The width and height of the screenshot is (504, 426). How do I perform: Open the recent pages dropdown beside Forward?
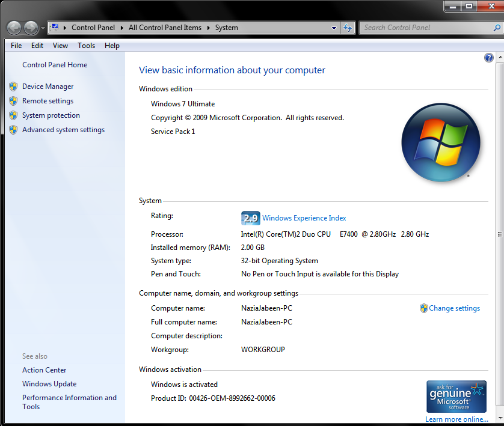[x=43, y=28]
